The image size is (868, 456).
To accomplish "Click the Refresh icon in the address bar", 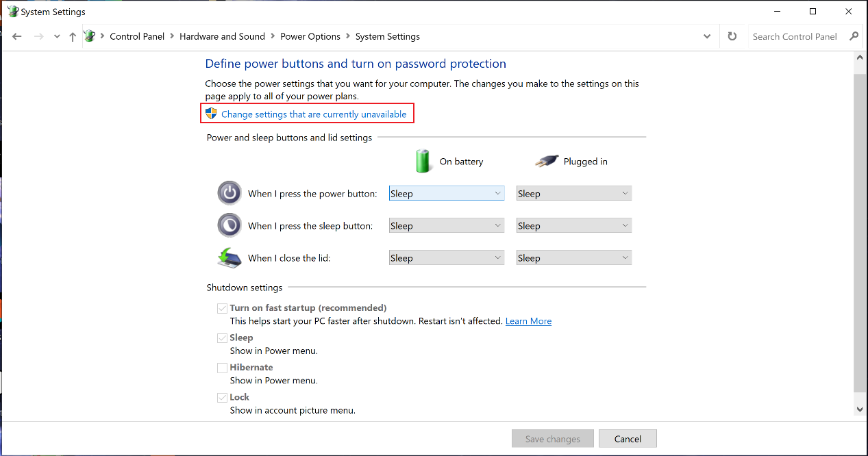I will point(732,36).
